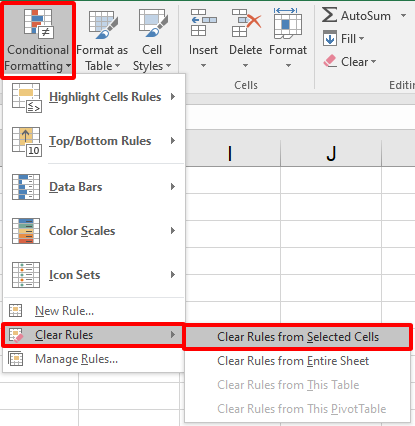
Task: Click the AutoSum sigma icon
Action: tap(329, 15)
